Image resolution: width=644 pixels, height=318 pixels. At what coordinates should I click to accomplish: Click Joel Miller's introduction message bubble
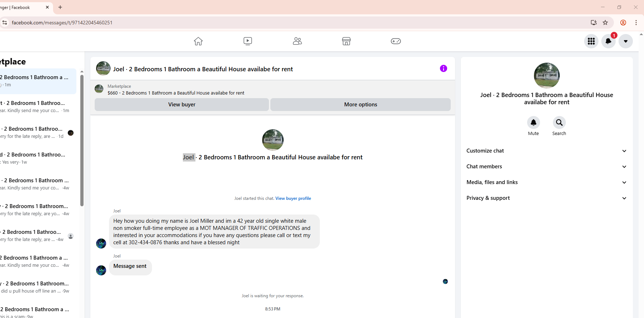pyautogui.click(x=214, y=232)
